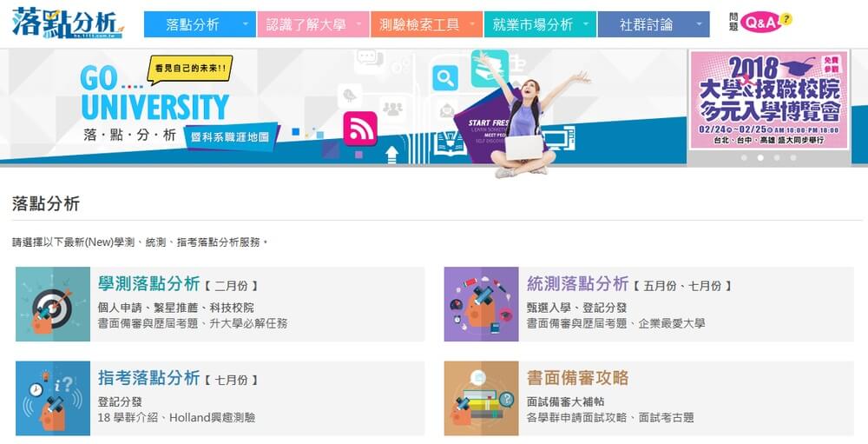868x444 pixels.
Task: Click the 學測落點分析 target icon
Action: 53,304
